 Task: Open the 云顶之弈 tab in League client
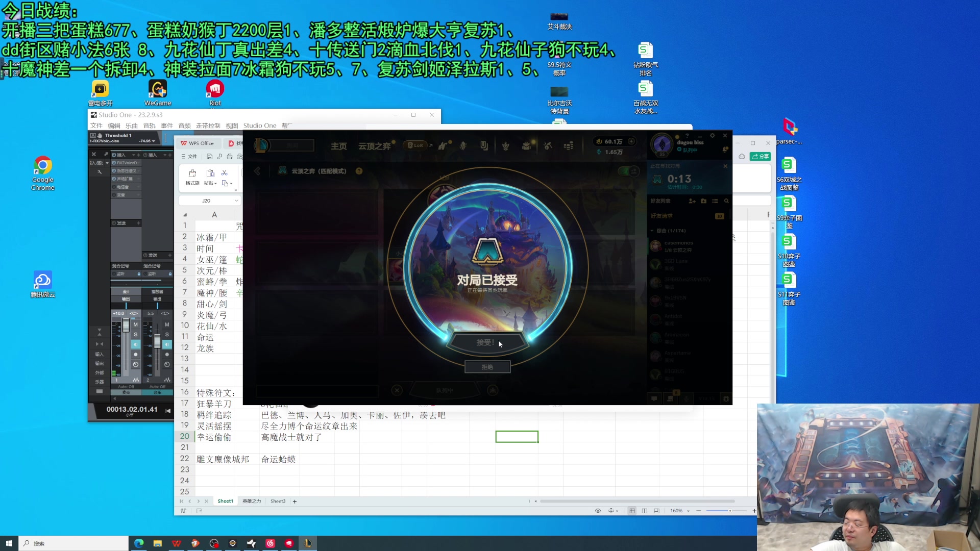[374, 146]
